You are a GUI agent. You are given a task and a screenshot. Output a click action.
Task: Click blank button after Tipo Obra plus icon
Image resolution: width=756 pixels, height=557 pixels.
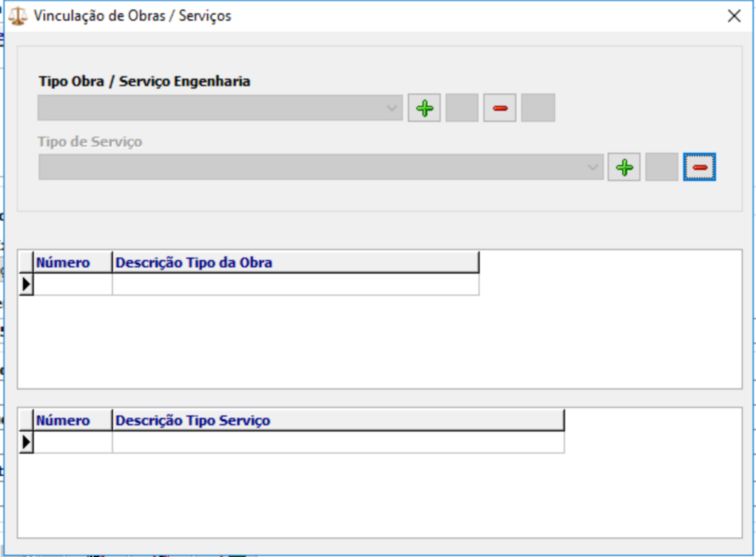coord(462,108)
